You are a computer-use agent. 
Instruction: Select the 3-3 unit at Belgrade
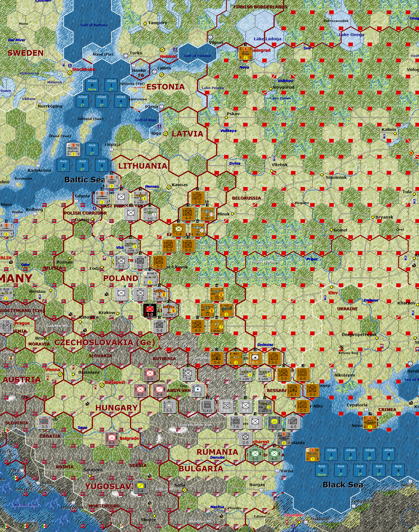coord(112,438)
